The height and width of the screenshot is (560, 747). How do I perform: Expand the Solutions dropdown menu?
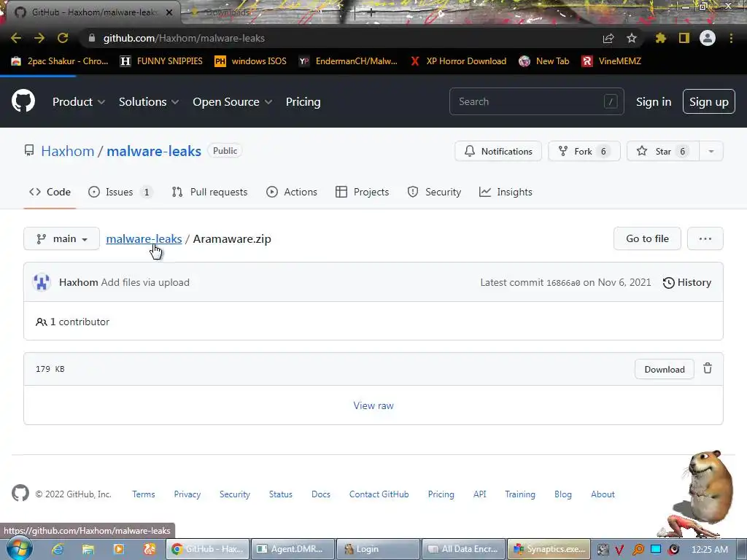[149, 102]
